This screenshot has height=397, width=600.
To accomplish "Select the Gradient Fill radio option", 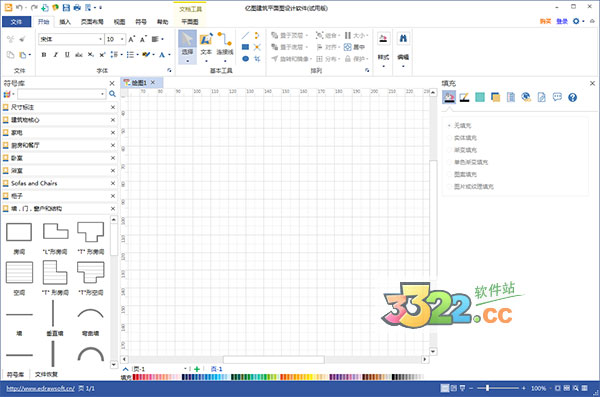I will 462,150.
